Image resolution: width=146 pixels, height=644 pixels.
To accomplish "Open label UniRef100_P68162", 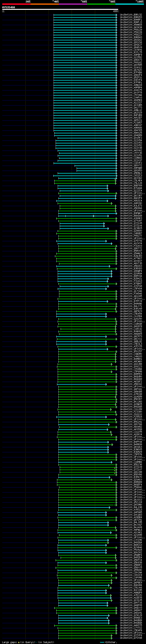I will point(131,63).
